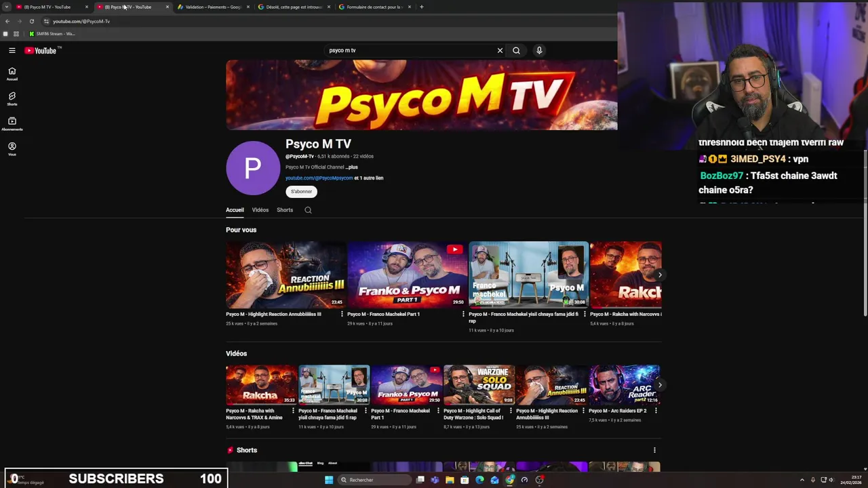The image size is (868, 488).
Task: Select the Vidéos channel tab
Action: [260, 210]
